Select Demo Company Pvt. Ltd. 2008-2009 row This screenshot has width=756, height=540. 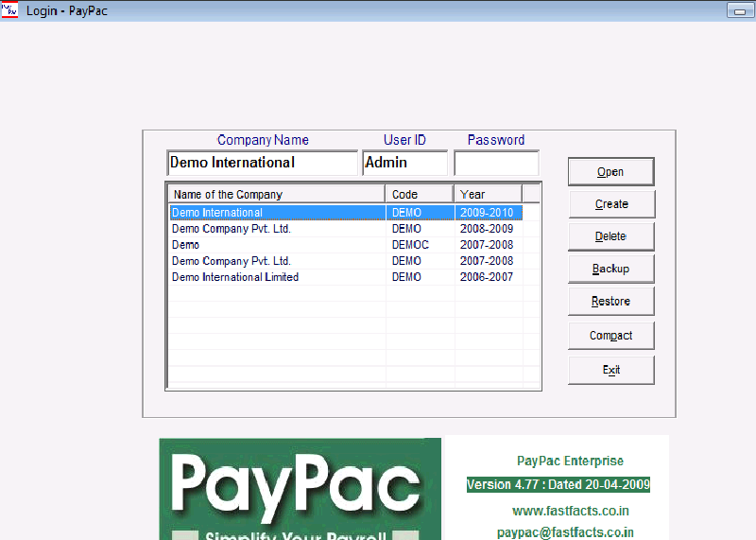coord(346,229)
